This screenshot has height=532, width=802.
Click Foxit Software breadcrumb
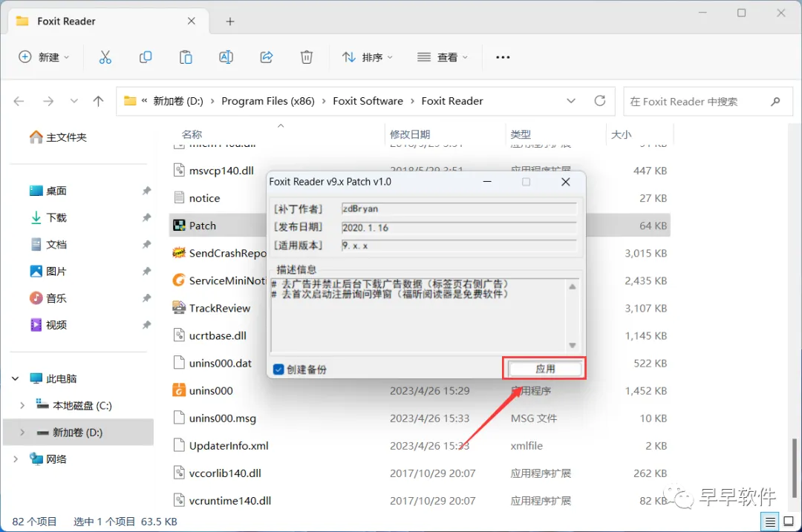368,101
